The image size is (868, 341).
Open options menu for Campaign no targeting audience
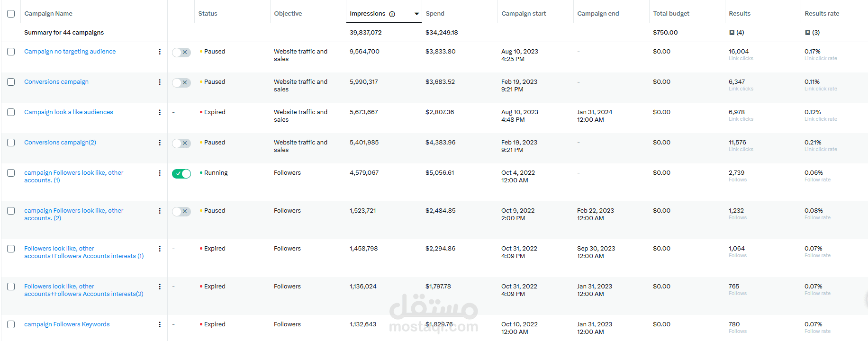pos(160,52)
